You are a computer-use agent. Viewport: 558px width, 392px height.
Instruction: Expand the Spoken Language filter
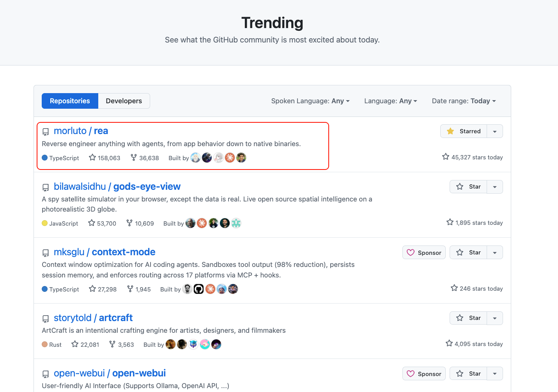(310, 101)
